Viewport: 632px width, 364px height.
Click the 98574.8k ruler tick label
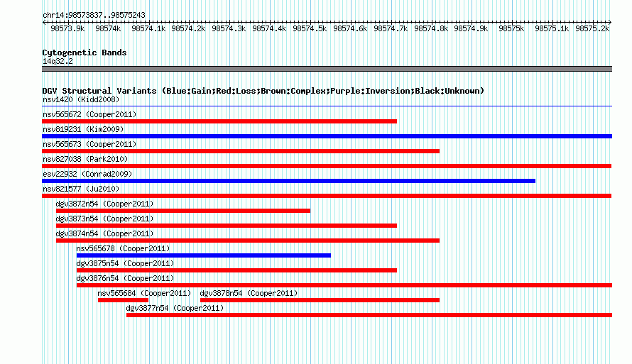(431, 28)
